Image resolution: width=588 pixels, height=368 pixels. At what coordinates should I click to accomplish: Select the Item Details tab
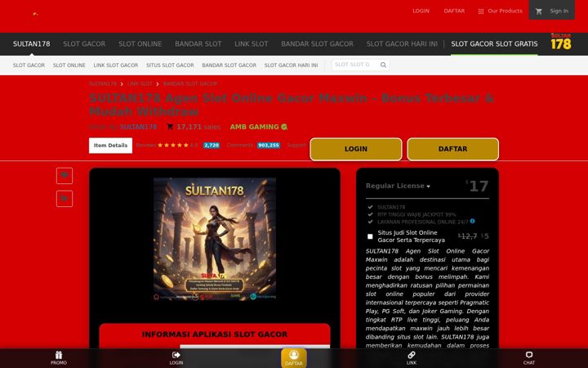(x=110, y=146)
